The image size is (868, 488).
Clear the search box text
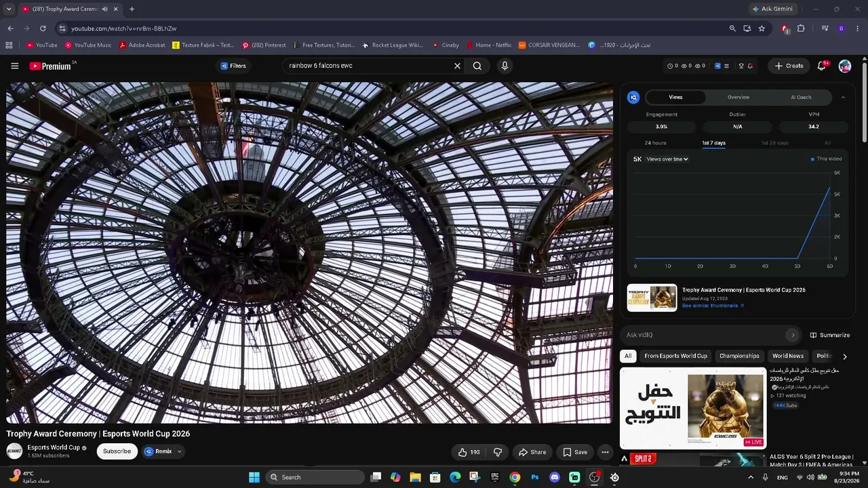[x=457, y=66]
